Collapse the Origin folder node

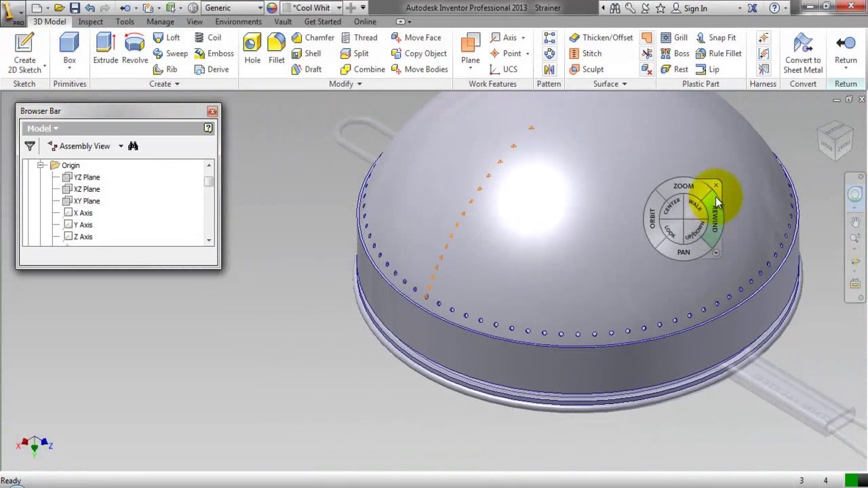tap(41, 165)
